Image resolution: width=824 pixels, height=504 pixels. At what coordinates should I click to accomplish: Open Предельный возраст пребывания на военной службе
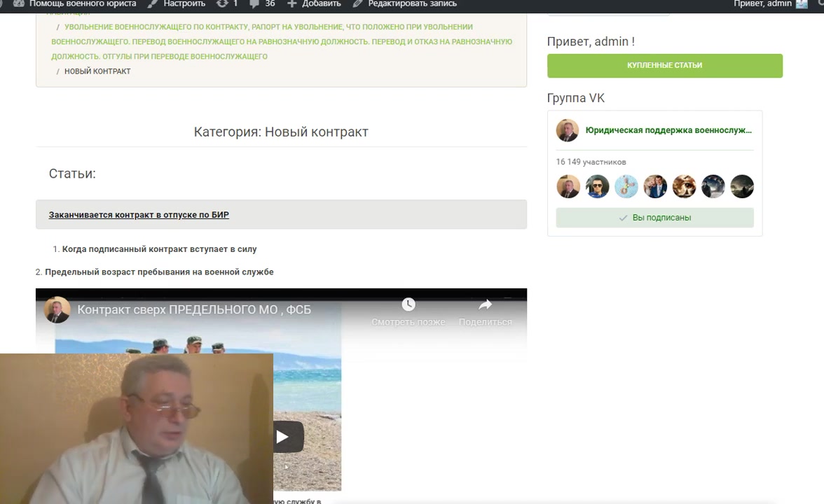pos(159,272)
